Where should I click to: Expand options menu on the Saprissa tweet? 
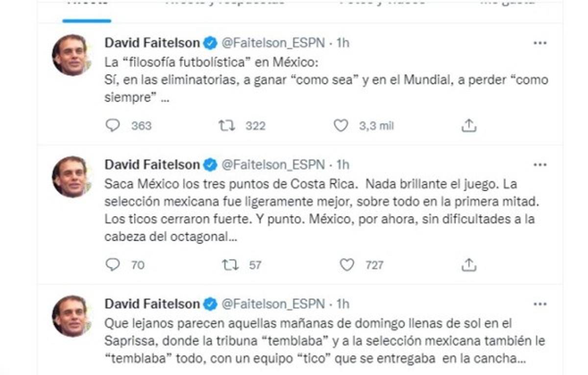(x=541, y=304)
